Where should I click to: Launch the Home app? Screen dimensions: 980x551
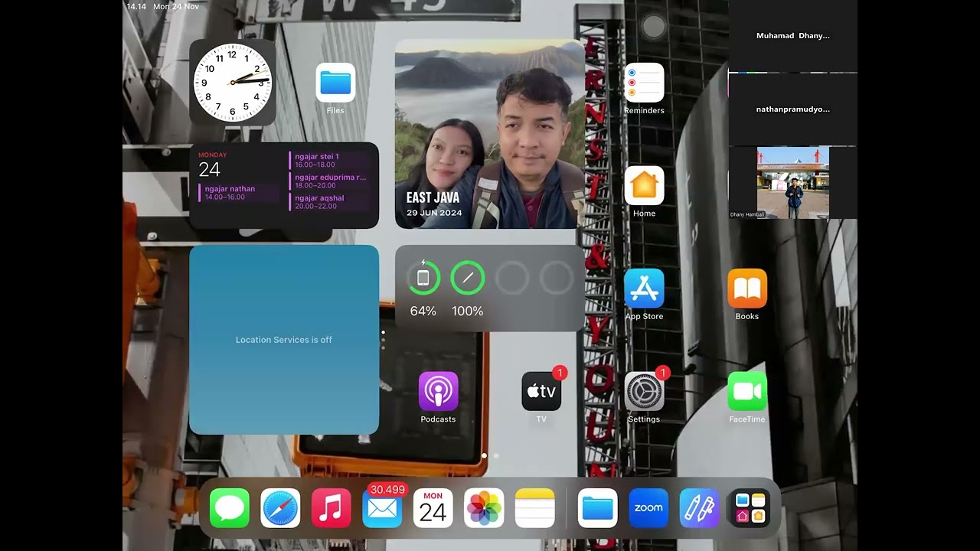click(x=644, y=185)
